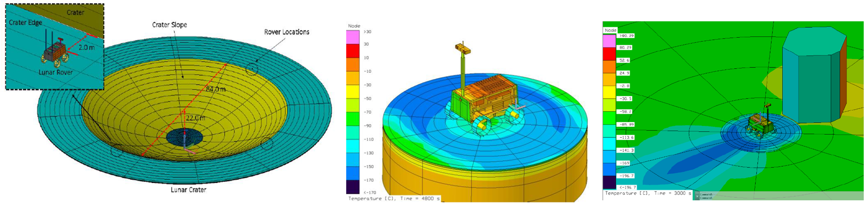Click the 84.0 m distance annotation
868x203 pixels.
tap(216, 89)
